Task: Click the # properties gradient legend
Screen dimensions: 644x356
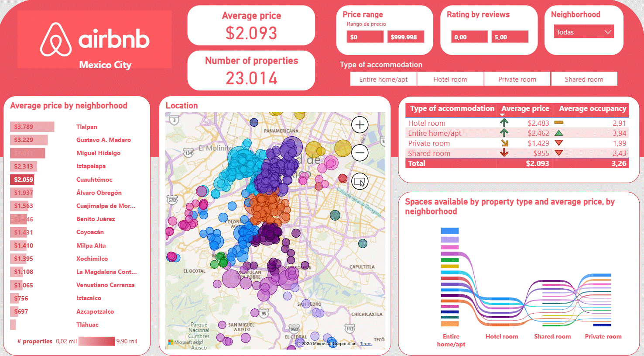Action: click(x=96, y=341)
